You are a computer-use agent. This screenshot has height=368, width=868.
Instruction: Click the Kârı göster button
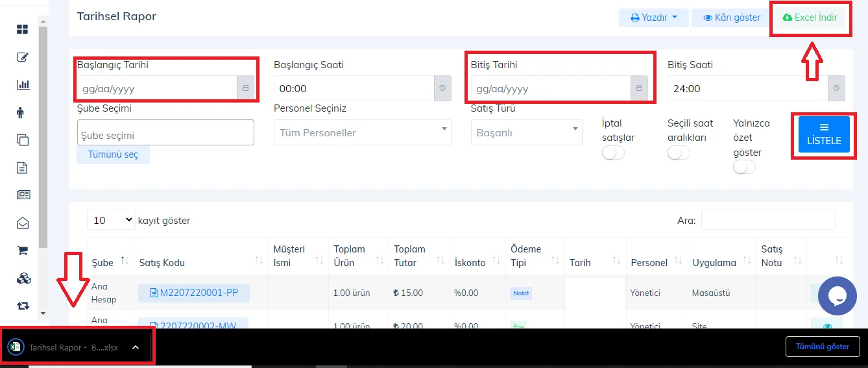point(732,18)
